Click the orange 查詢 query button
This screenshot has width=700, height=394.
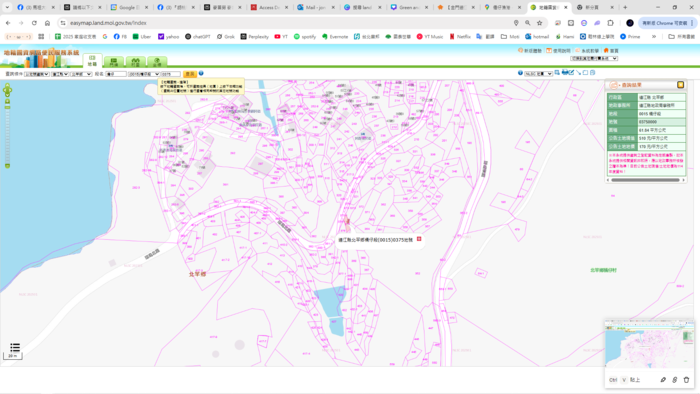(x=190, y=74)
